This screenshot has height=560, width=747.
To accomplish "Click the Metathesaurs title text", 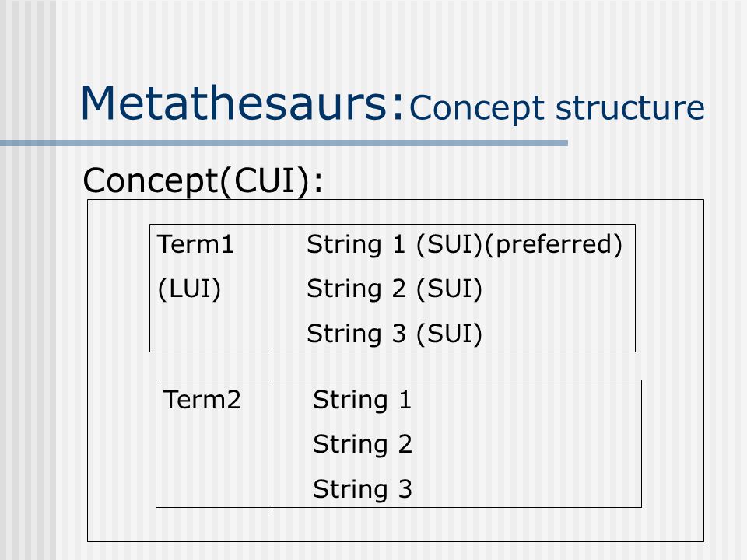I will coord(243,103).
